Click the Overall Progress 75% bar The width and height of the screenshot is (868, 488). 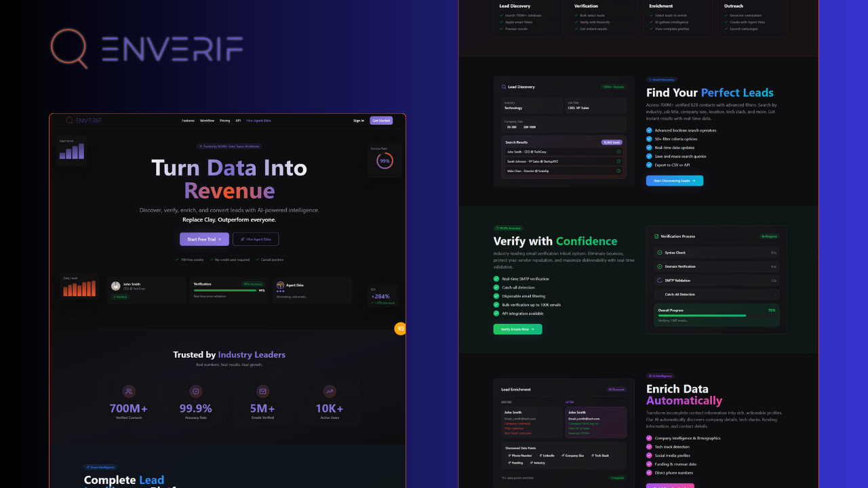click(x=702, y=315)
